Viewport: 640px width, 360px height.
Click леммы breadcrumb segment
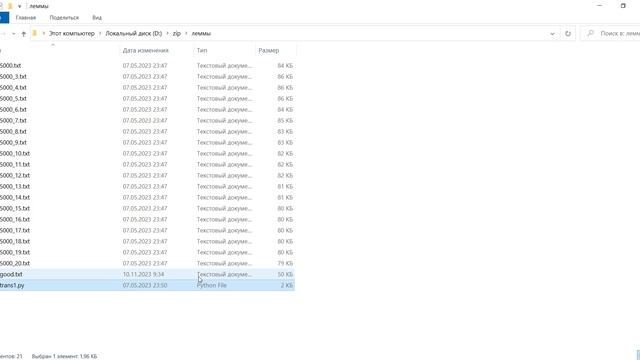point(201,33)
